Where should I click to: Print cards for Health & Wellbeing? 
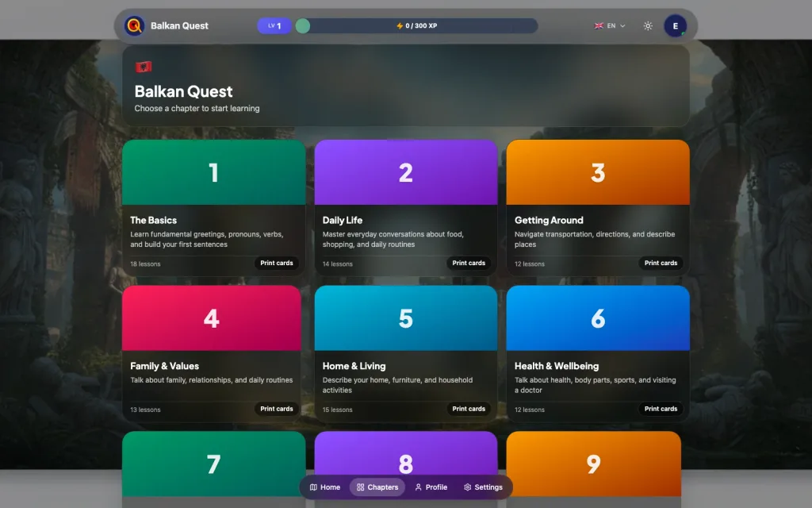point(661,409)
